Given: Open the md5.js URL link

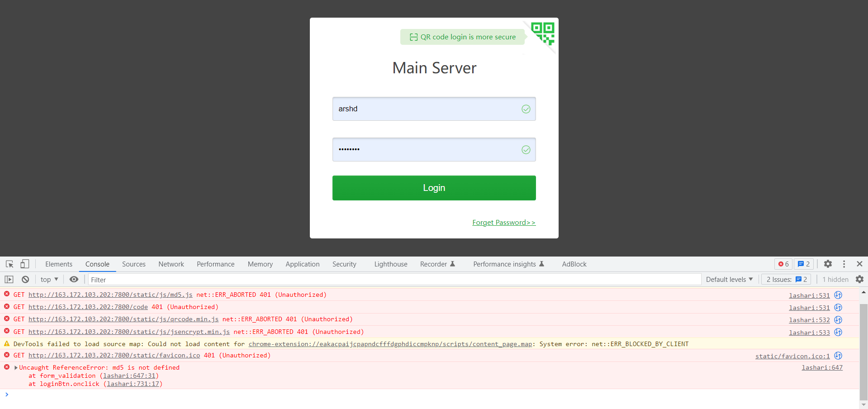Looking at the screenshot, I should pos(110,295).
